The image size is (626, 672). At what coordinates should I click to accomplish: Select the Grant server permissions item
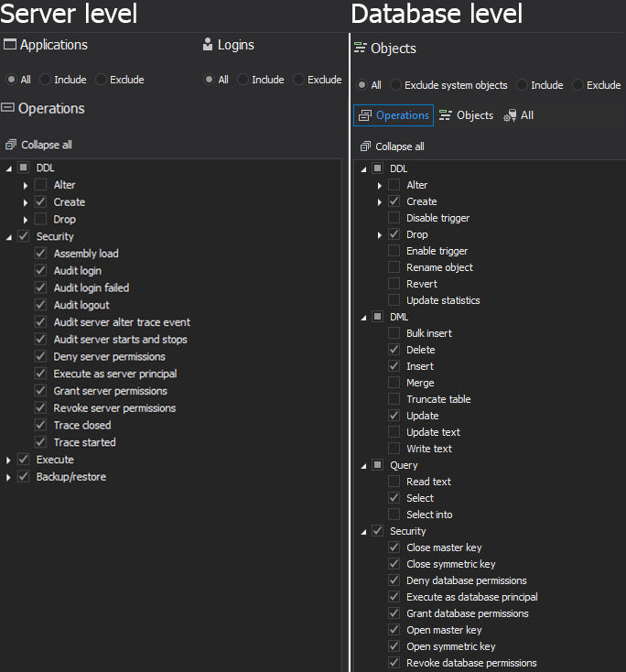click(x=110, y=391)
